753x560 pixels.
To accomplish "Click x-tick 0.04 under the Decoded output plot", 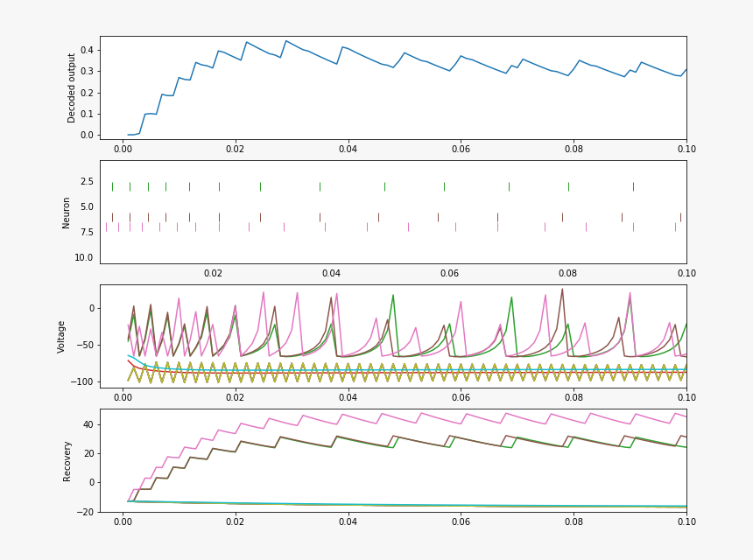I will [348, 150].
